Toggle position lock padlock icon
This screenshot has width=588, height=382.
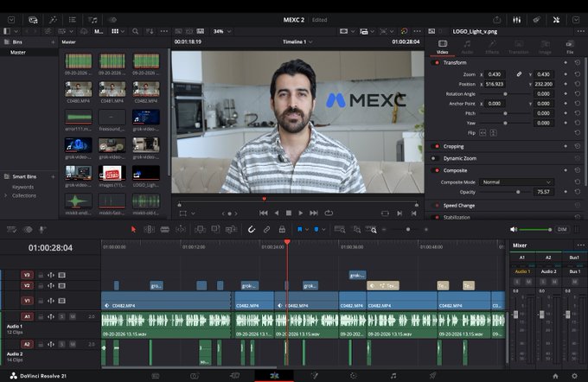pyautogui.click(x=282, y=229)
